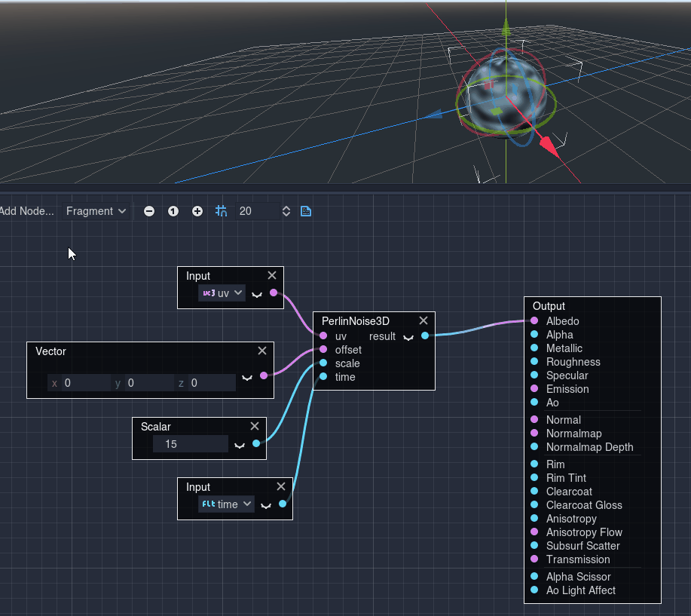Click the Albedo input port on the Output node
This screenshot has height=616, width=691.
point(533,321)
